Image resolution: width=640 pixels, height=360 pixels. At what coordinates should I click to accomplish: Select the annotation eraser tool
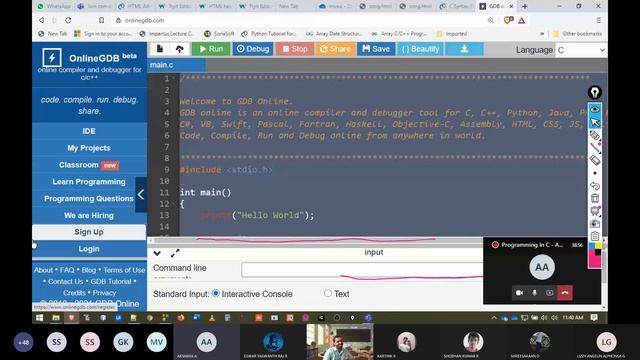coord(595,160)
